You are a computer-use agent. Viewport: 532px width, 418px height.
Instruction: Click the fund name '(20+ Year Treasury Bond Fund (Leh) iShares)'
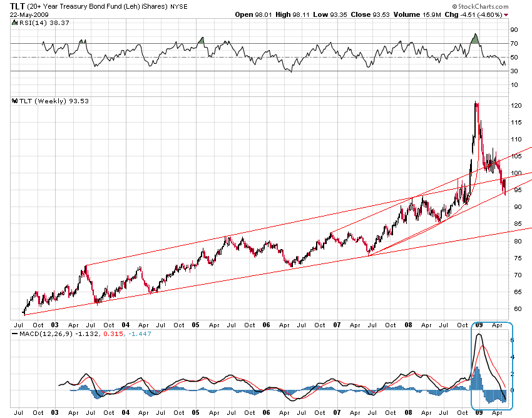pos(97,6)
